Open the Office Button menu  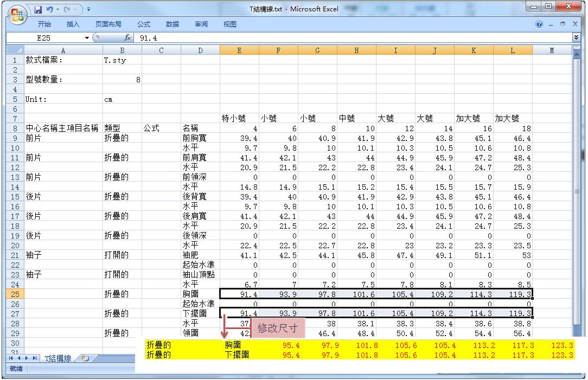coord(17,14)
